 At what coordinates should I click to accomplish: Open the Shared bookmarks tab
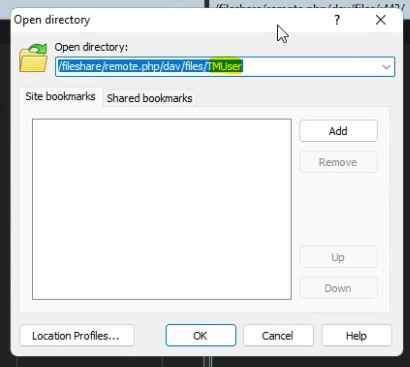(149, 98)
